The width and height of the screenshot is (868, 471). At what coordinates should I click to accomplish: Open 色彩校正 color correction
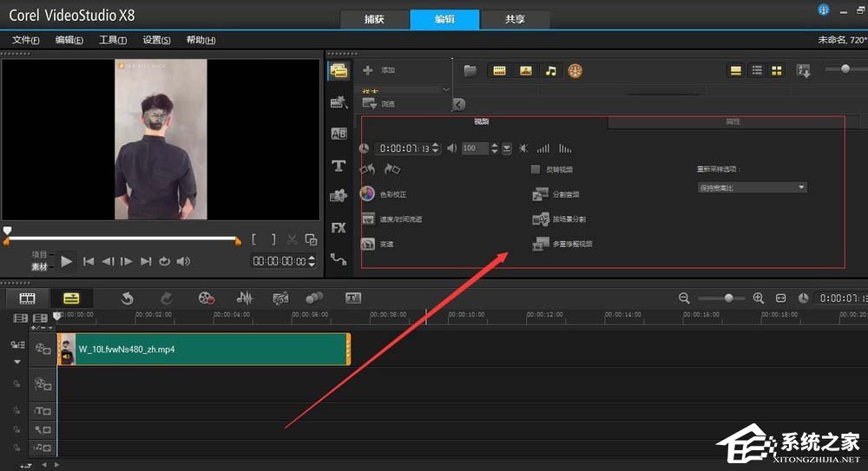click(384, 194)
